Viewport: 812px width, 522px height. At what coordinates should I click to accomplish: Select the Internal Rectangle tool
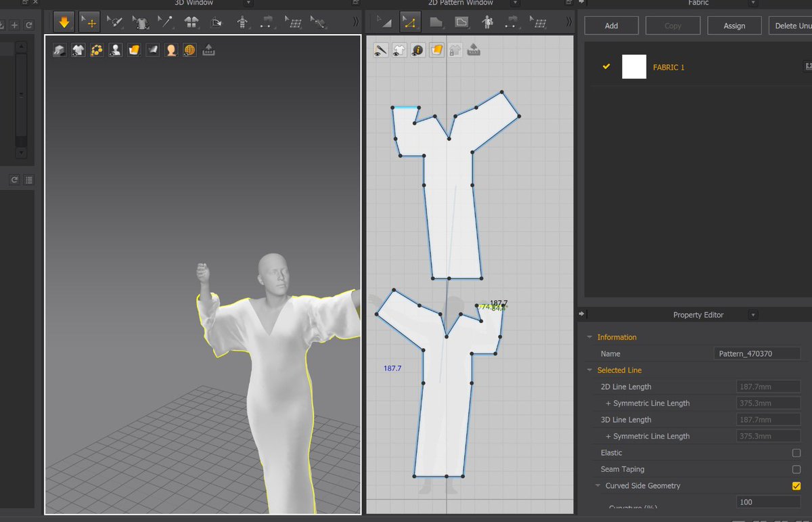(461, 22)
